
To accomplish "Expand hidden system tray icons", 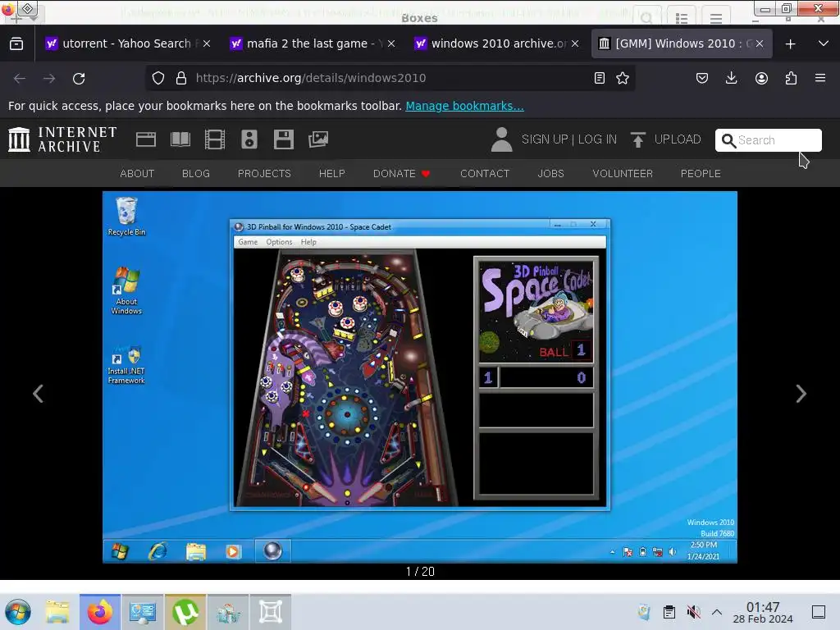I will click(717, 612).
